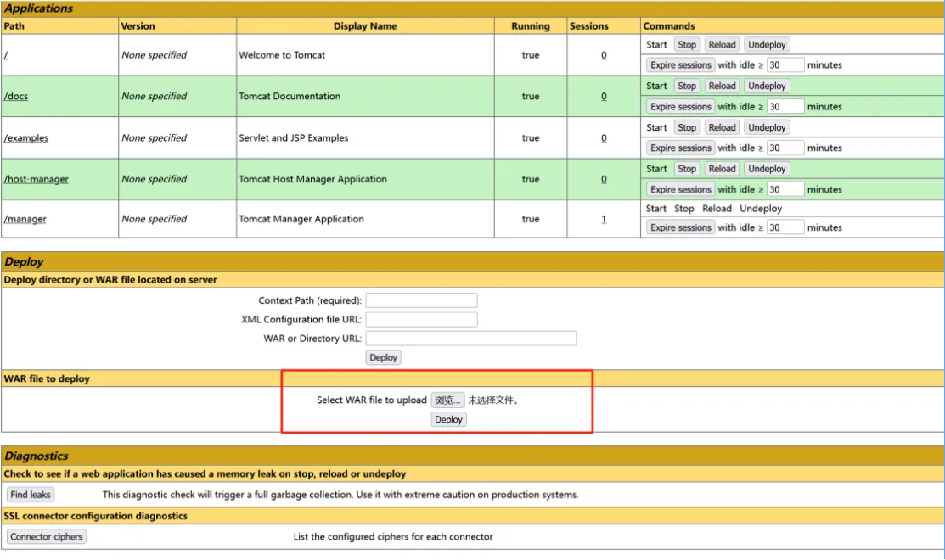Reload the Tomcat Documentation app
Screen dimensions: 945x560
[722, 86]
